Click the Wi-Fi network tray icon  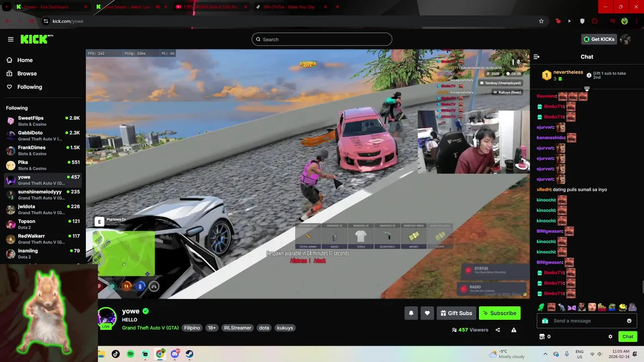point(592,354)
